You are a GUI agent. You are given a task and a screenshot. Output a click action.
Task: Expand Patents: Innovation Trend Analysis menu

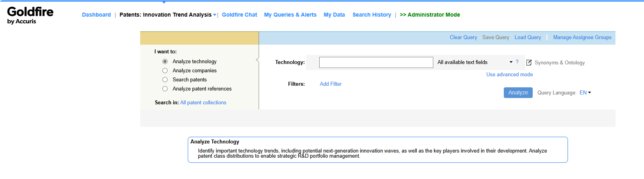click(x=168, y=15)
